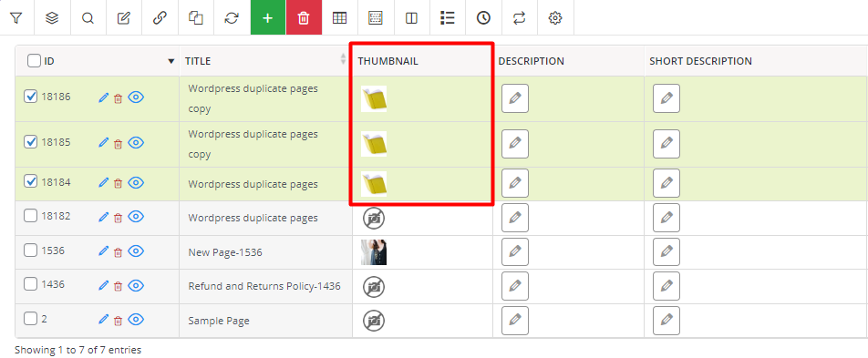The height and width of the screenshot is (358, 868).
Task: View page 18182 using the eye icon
Action: (x=136, y=217)
